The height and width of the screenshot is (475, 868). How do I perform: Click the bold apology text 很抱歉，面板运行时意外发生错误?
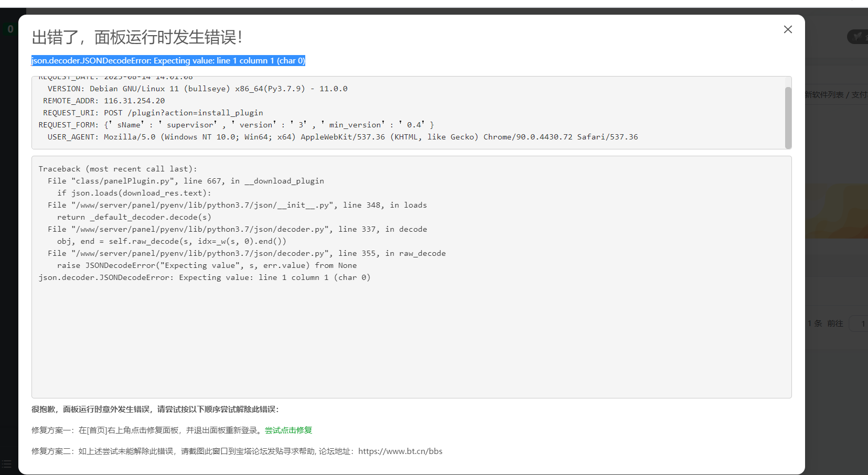155,409
